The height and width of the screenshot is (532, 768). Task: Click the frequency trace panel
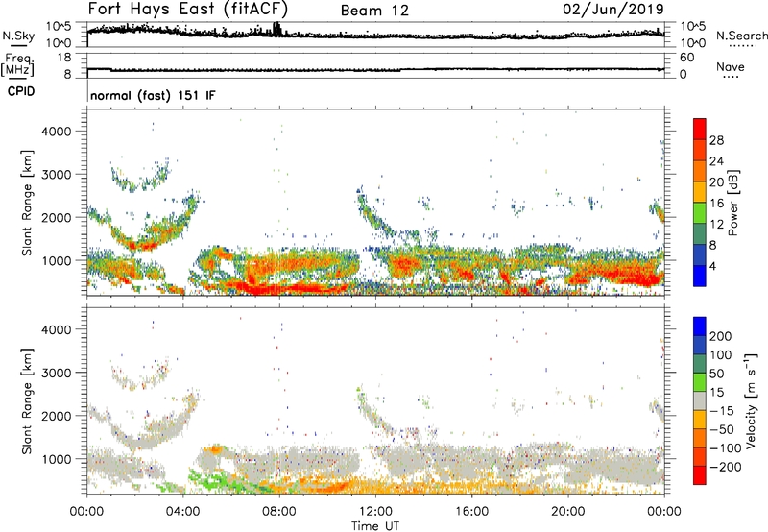(x=375, y=66)
